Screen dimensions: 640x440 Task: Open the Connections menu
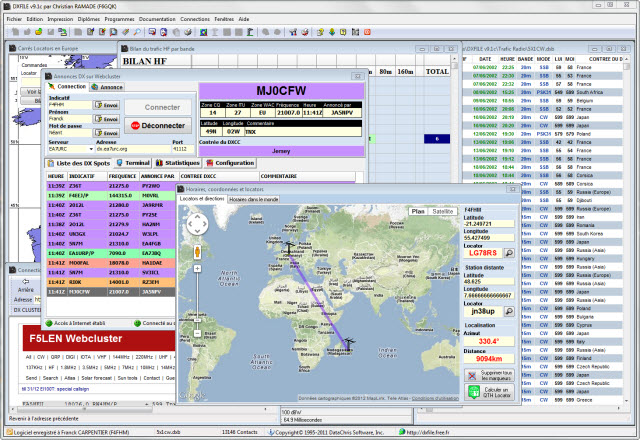[x=195, y=19]
